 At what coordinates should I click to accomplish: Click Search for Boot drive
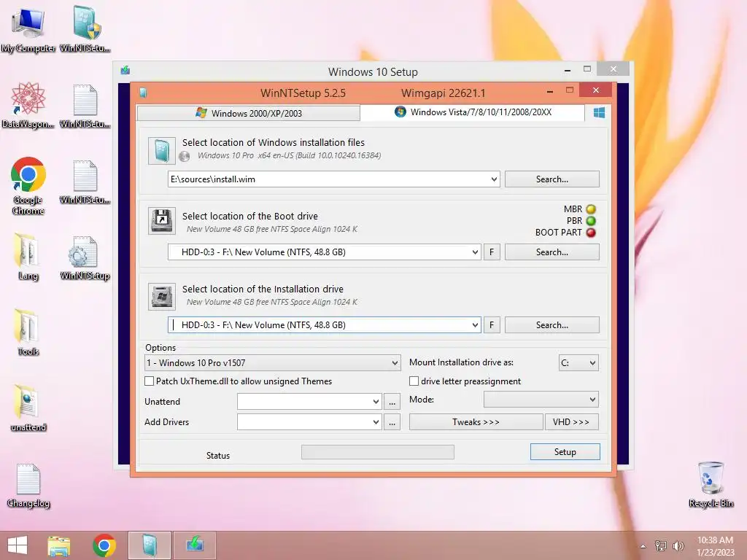551,252
